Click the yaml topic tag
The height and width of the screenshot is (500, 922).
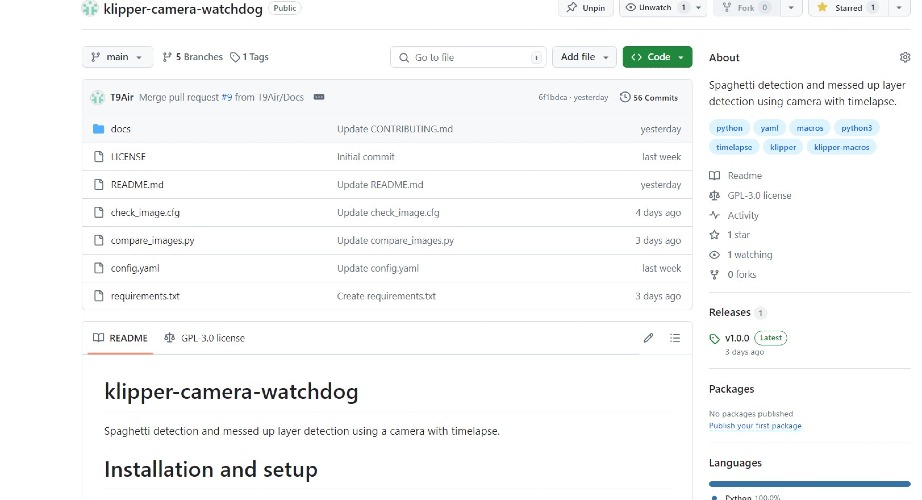click(x=769, y=128)
